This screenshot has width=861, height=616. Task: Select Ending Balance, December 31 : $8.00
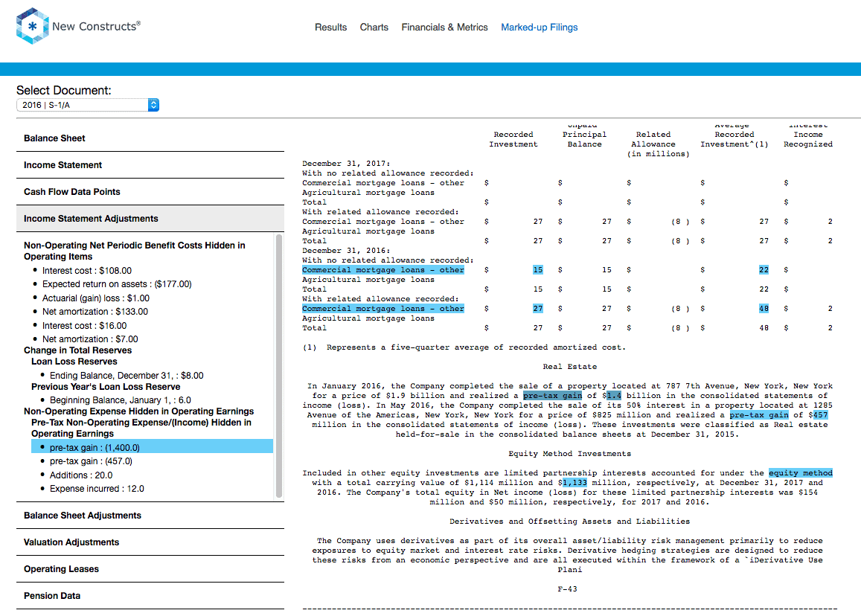127,376
